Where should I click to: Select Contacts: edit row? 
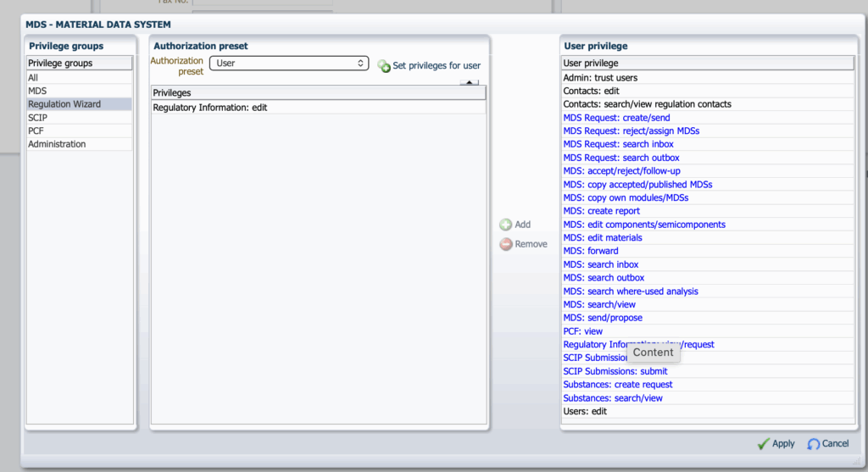[708, 91]
